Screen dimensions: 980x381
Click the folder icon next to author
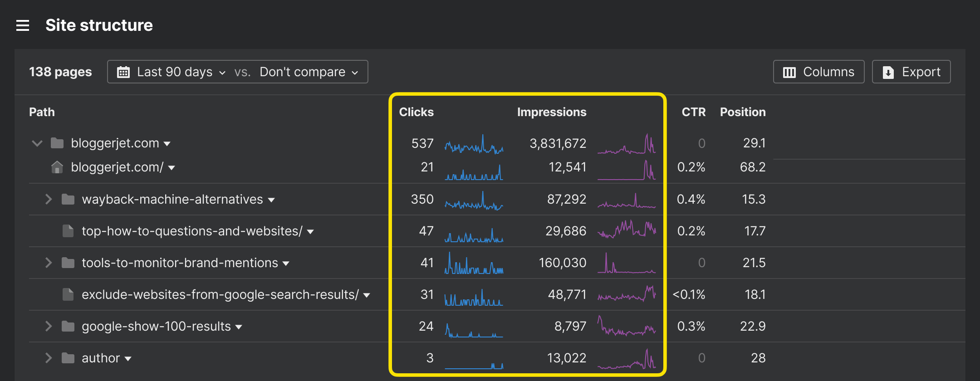(68, 358)
